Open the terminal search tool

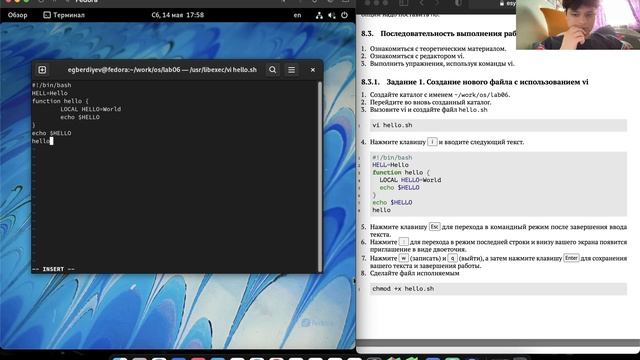click(273, 70)
